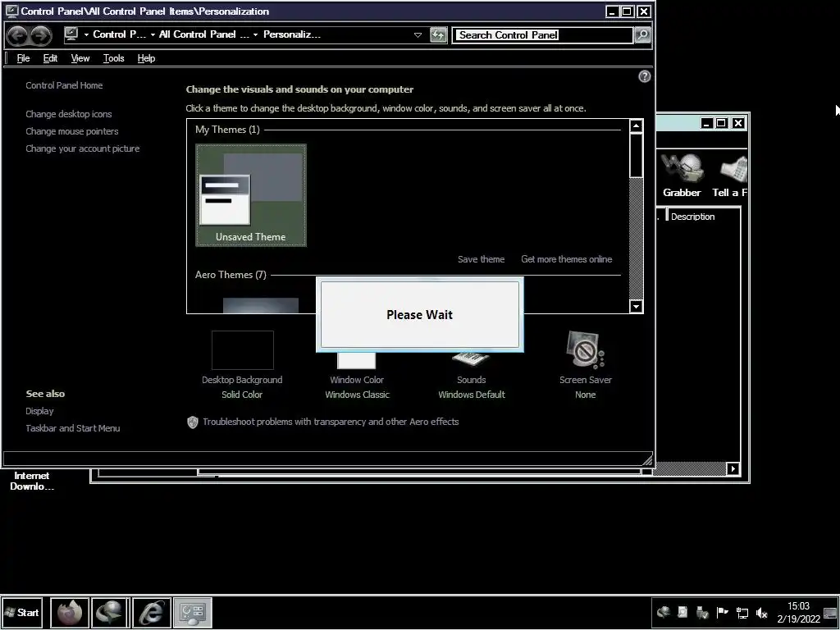
Task: Click the computer icon in address bar
Action: [x=71, y=34]
